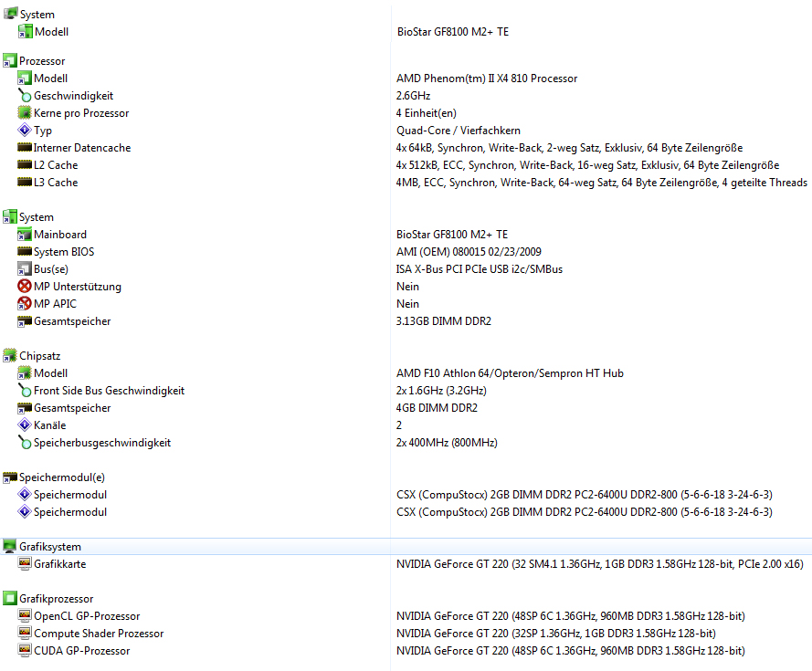The width and height of the screenshot is (812, 671).
Task: Click the L3 Cache memory icon
Action: click(25, 182)
